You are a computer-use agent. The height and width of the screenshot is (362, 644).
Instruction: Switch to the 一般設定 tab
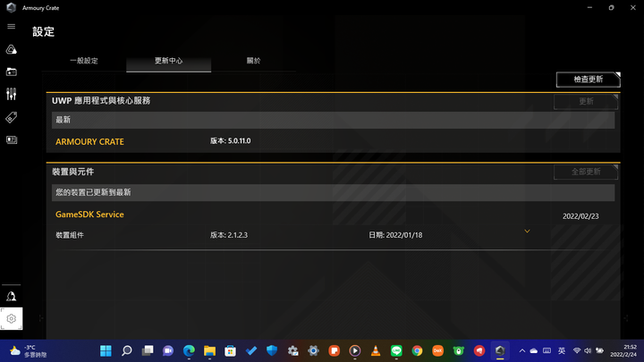84,61
